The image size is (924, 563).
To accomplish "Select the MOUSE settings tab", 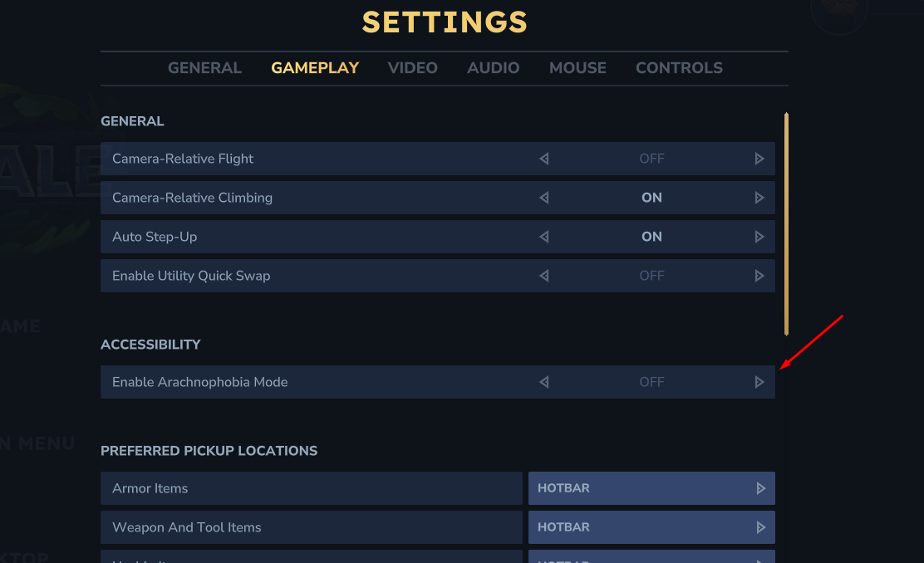I will (577, 68).
